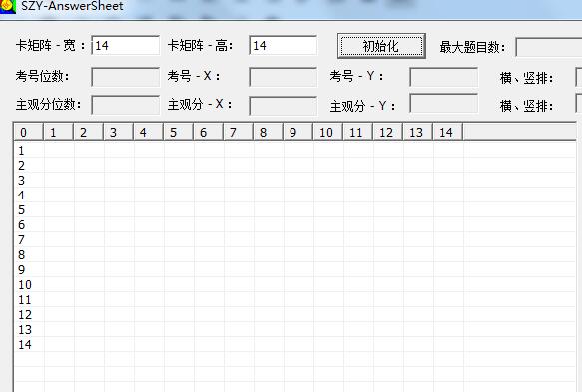Select grid column header 2

[x=88, y=132]
